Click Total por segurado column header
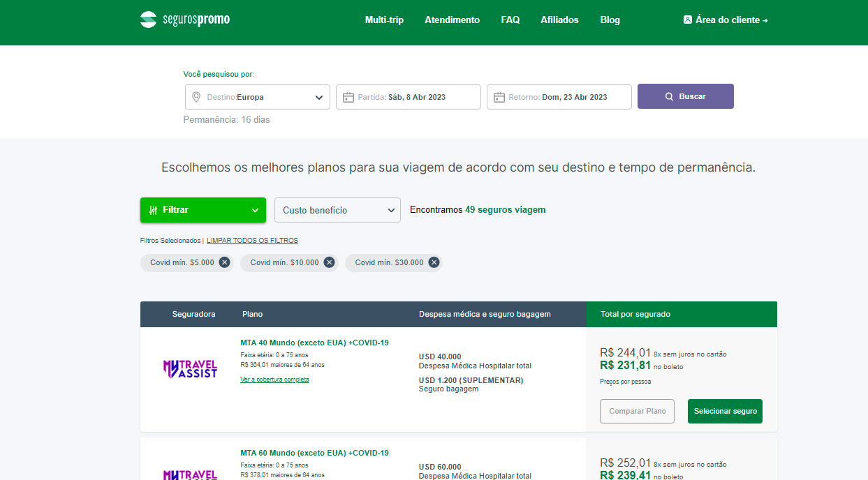The height and width of the screenshot is (480, 868). click(635, 314)
